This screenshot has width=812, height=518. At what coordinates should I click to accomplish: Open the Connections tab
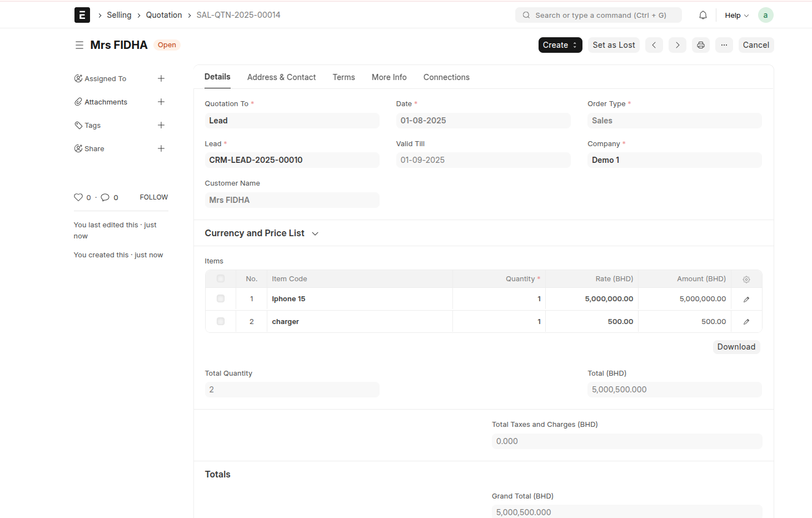[446, 77]
